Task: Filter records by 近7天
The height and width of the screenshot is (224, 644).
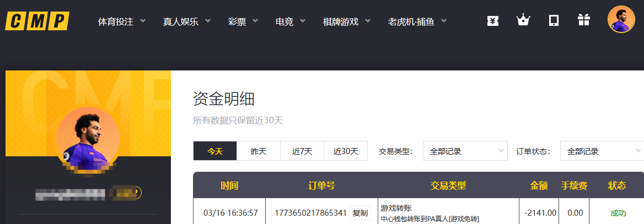Action: [x=302, y=151]
